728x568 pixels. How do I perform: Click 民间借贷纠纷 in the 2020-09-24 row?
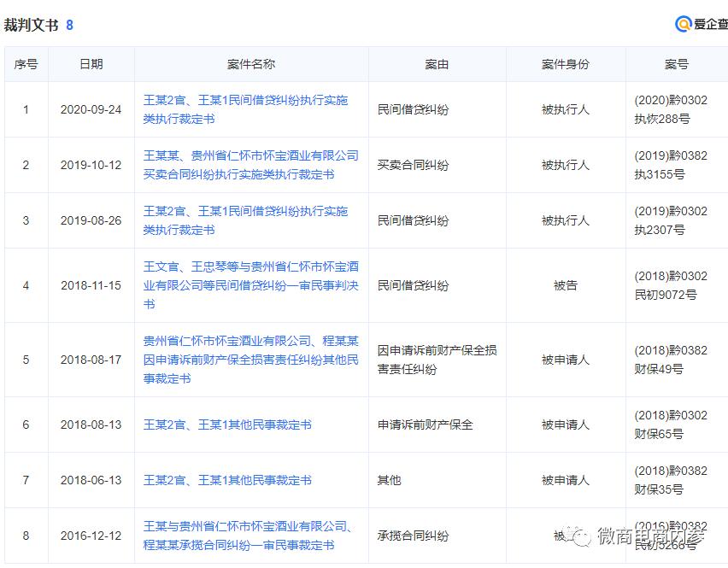tap(414, 109)
